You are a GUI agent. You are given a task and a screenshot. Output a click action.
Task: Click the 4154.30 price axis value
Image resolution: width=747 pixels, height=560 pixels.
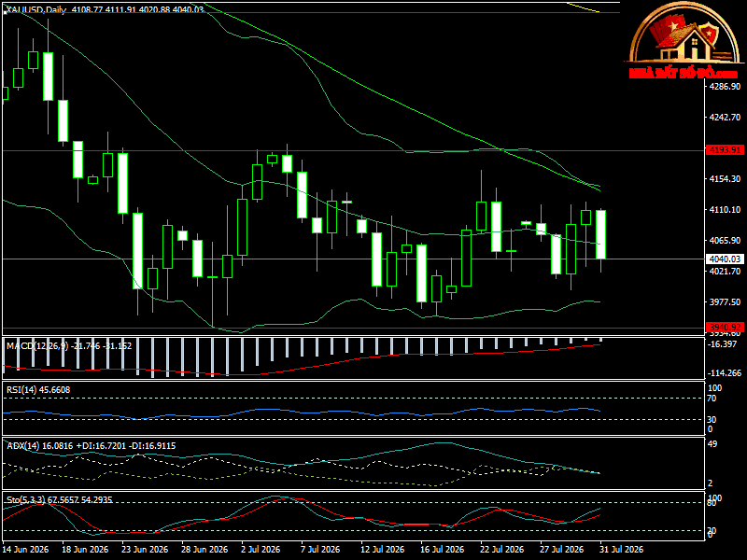pos(726,179)
